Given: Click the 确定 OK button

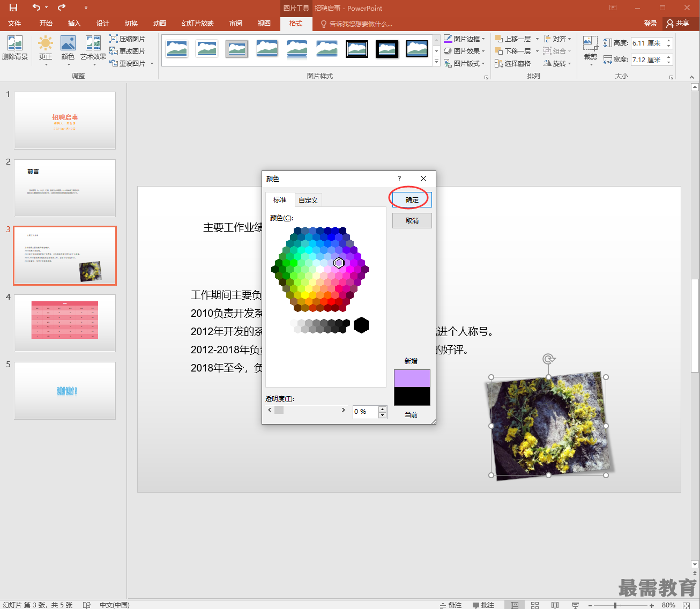Looking at the screenshot, I should [x=412, y=200].
